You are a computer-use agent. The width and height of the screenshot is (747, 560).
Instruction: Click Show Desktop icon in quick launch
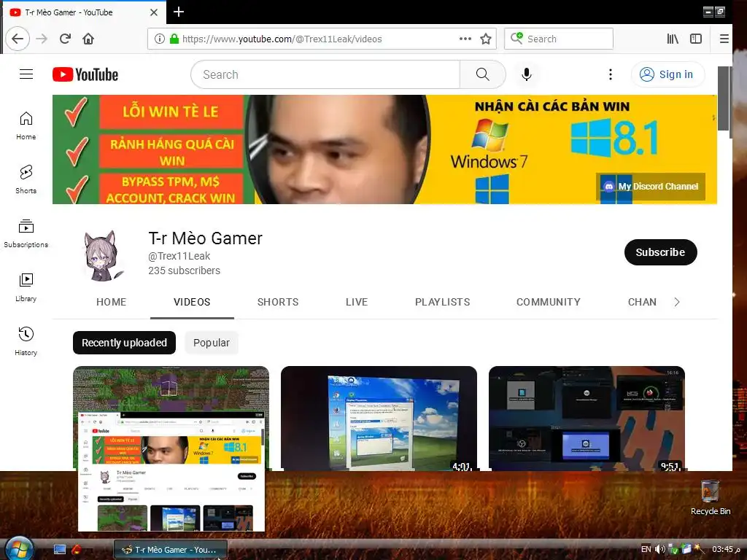coord(60,550)
